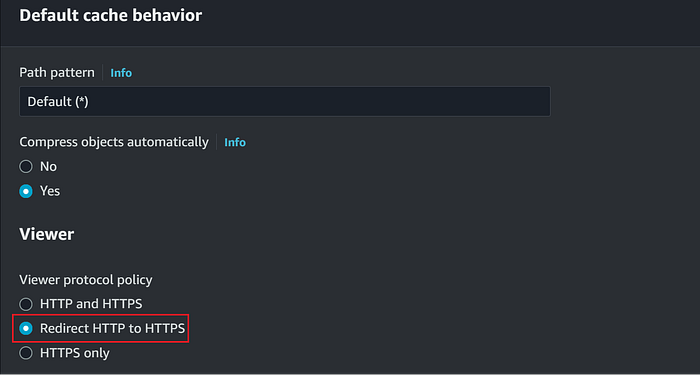The width and height of the screenshot is (700, 375).
Task: Click the Viewer protocol policy label
Action: (x=86, y=280)
